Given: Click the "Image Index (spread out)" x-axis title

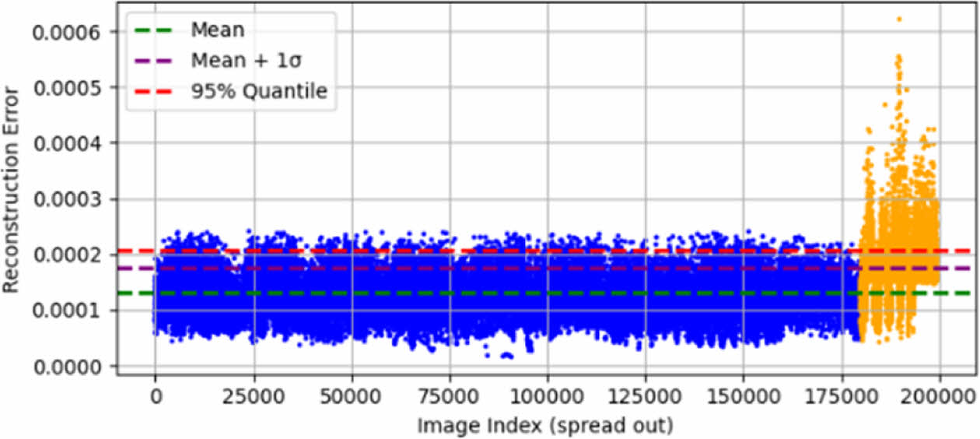Looking at the screenshot, I should tap(544, 426).
